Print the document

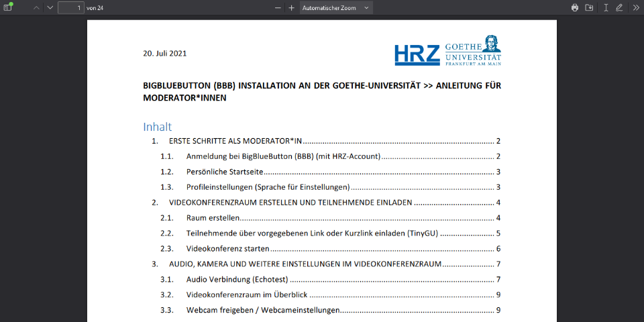[575, 7]
